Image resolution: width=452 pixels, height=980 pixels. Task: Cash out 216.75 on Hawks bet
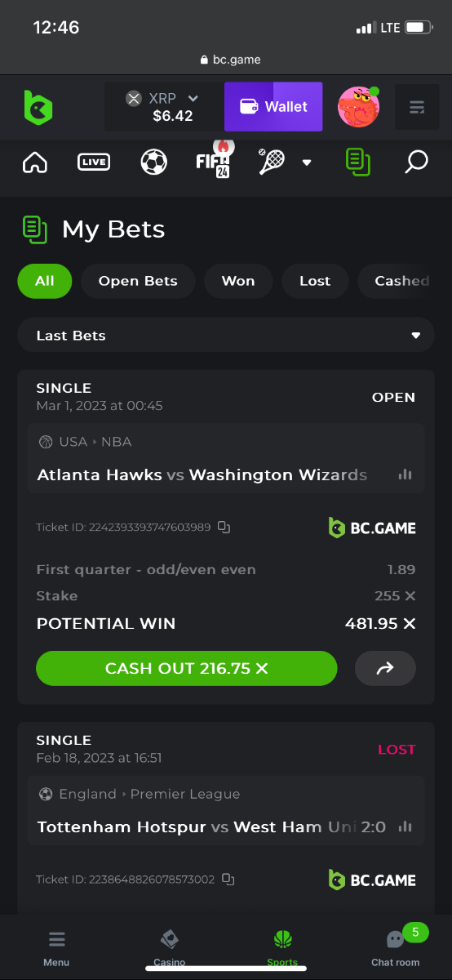coord(187,668)
